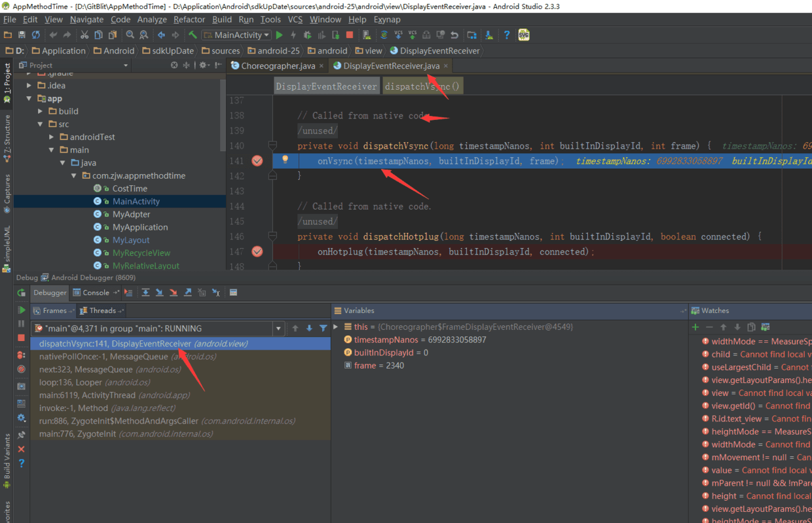Viewport: 812px width, 523px height.
Task: Stop debugging with red square in debug panel
Action: point(22,338)
